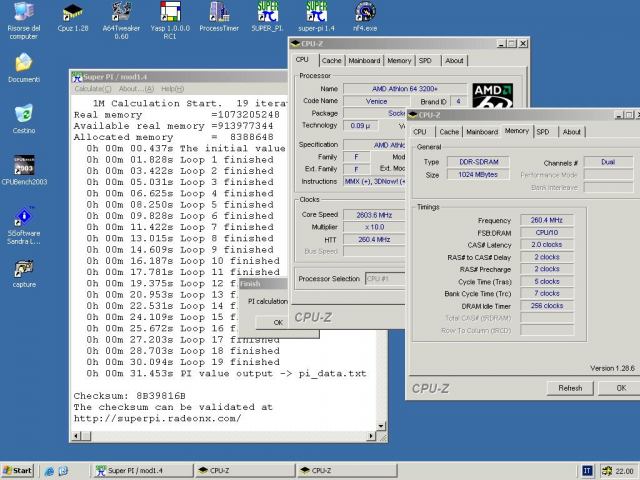Select SPD tab in back CPU-Z window
Screen dimensions: 640x480
(425, 60)
